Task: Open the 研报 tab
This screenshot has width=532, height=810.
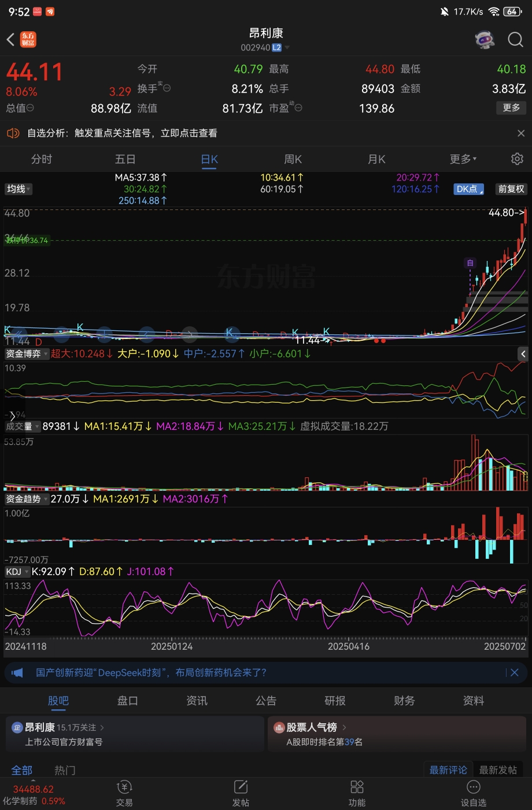Action: pos(335,701)
